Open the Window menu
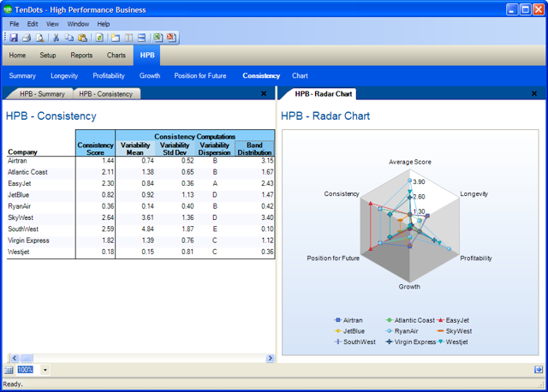The image size is (548, 392). (x=78, y=24)
